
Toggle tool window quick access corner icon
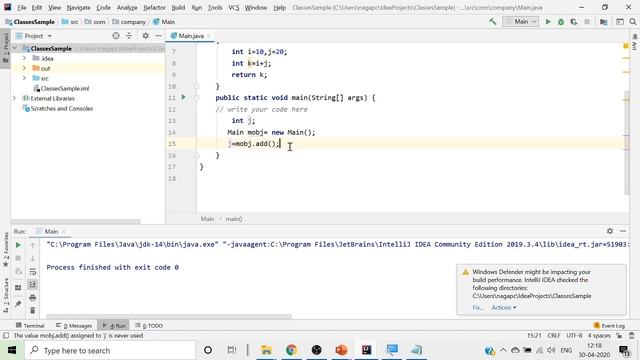coord(6,336)
